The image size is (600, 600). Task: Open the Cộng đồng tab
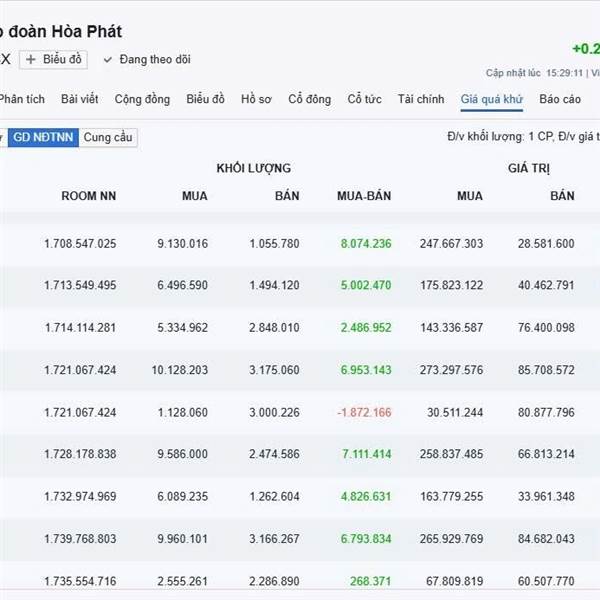pos(142,99)
